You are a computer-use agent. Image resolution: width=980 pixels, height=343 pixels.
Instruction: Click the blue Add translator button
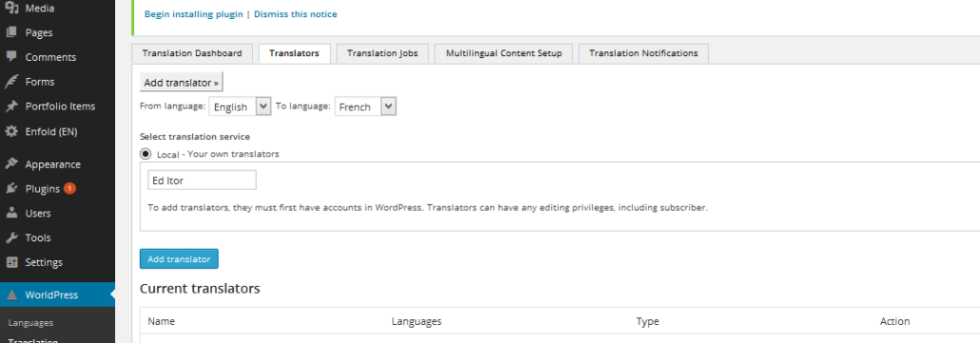pos(179,258)
